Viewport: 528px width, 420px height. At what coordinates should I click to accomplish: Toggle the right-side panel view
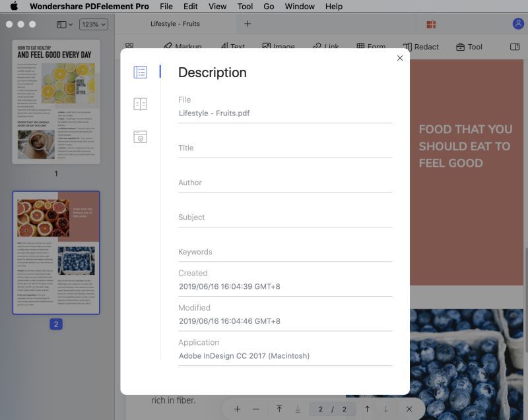click(x=515, y=46)
